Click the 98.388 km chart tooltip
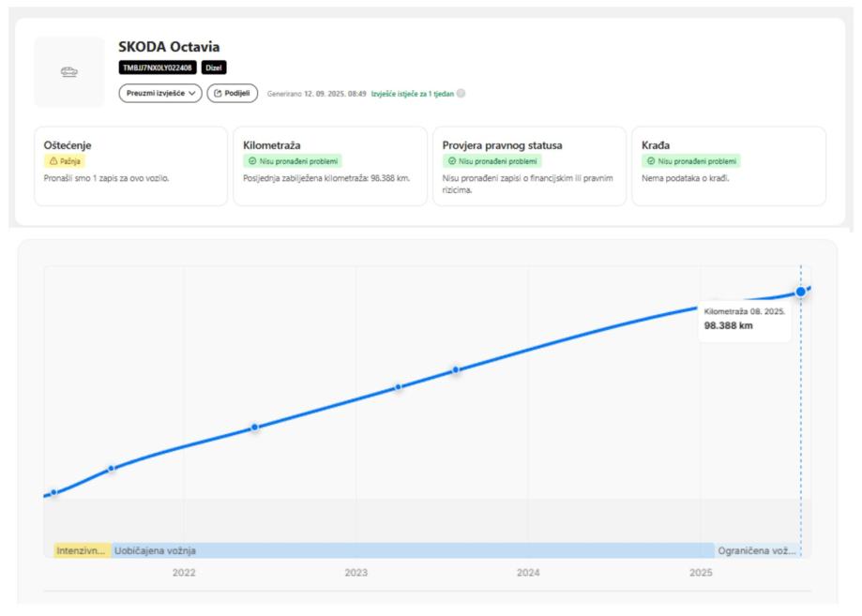Screen dimensions: 862x616 pyautogui.click(x=746, y=320)
